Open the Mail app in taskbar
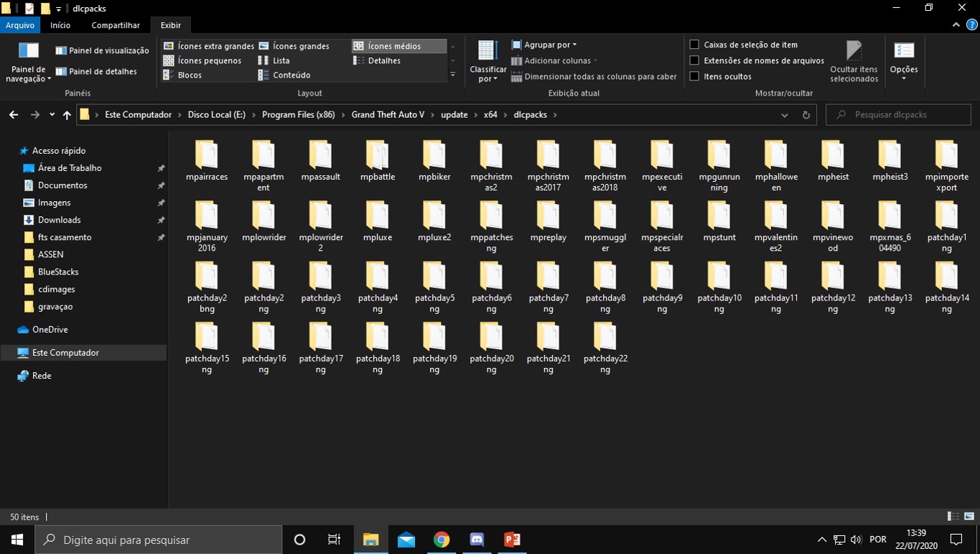The width and height of the screenshot is (980, 554). pos(406,540)
